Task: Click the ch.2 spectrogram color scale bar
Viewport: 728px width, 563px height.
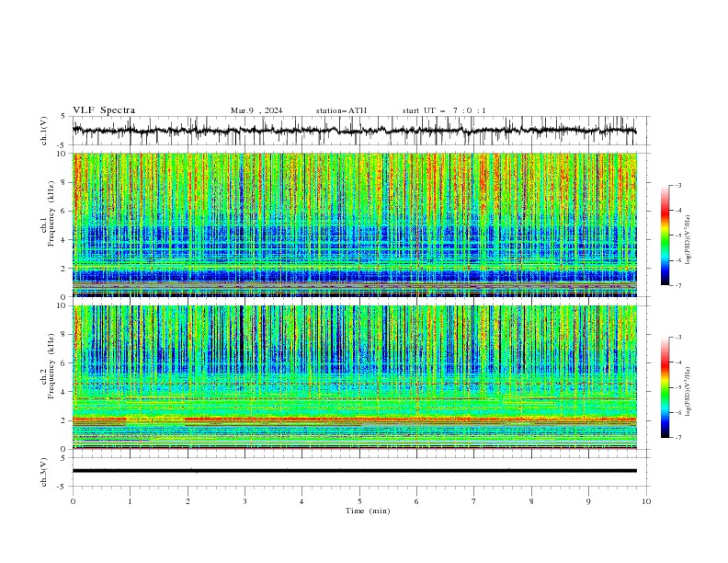Action: 665,387
